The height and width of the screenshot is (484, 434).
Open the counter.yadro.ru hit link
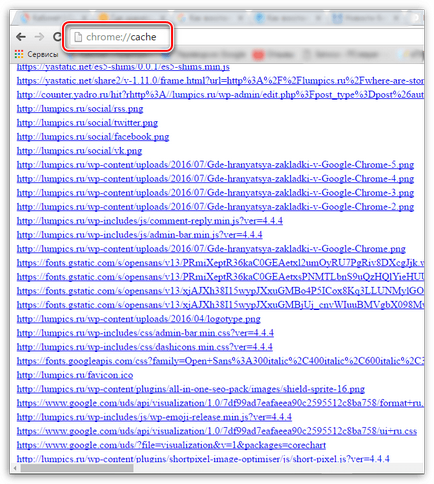[x=220, y=95]
